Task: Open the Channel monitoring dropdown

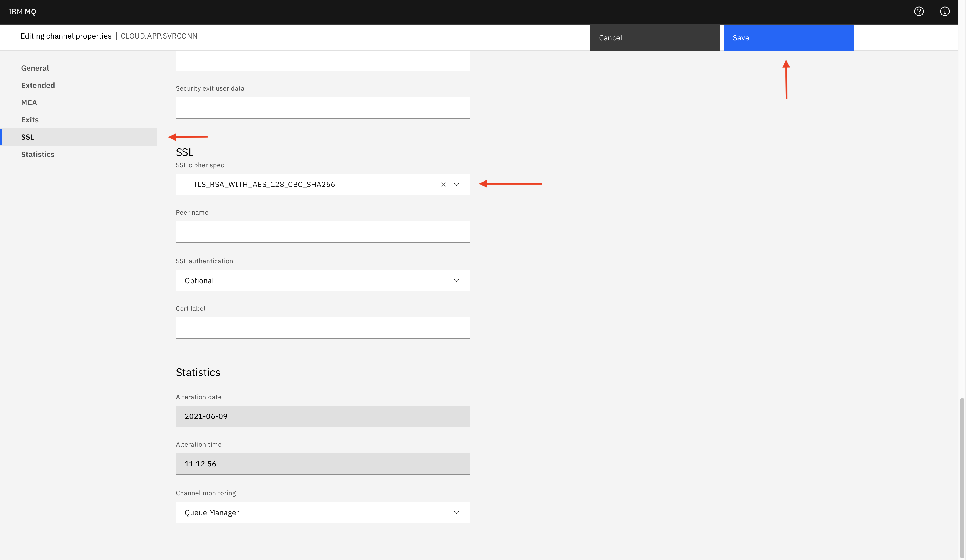Action: click(x=322, y=513)
